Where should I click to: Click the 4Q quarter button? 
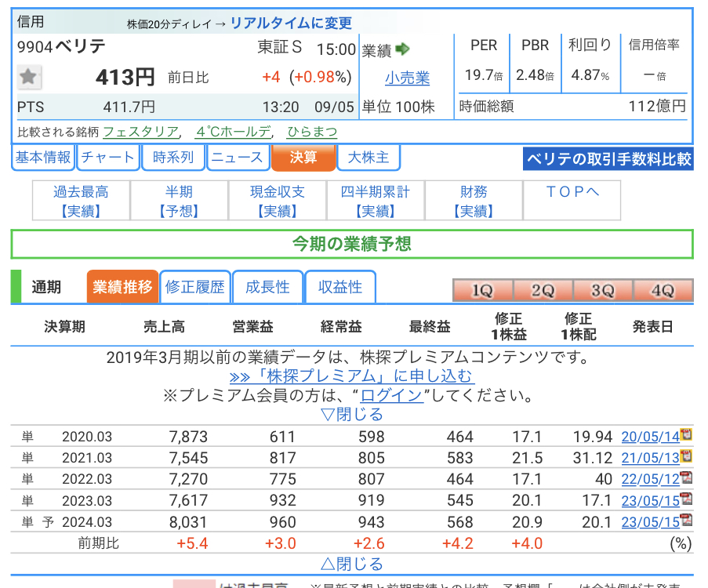pos(663,290)
